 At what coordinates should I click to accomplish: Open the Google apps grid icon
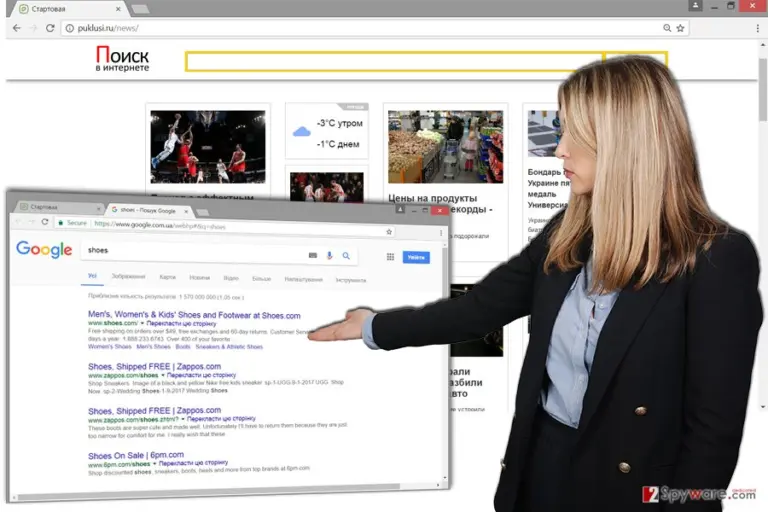tap(390, 257)
